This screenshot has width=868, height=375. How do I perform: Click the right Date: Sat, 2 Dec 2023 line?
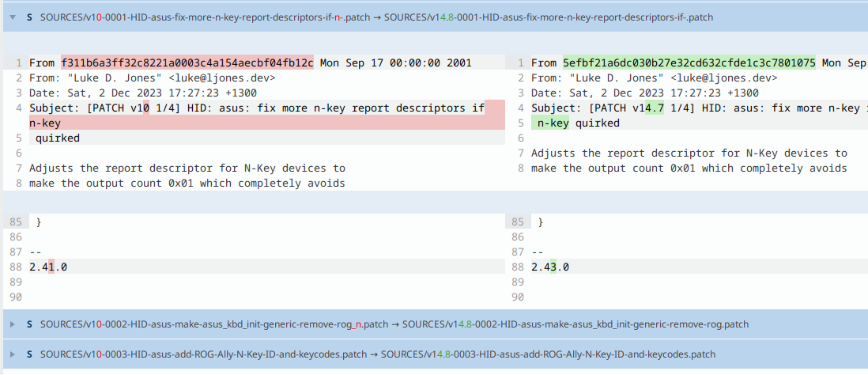point(645,93)
